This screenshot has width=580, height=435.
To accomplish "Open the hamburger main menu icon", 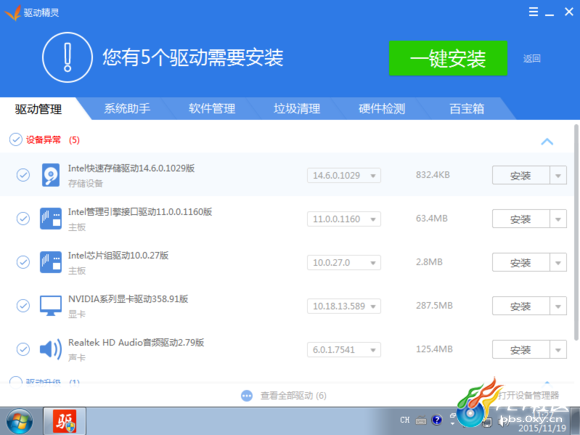I will click(x=533, y=12).
